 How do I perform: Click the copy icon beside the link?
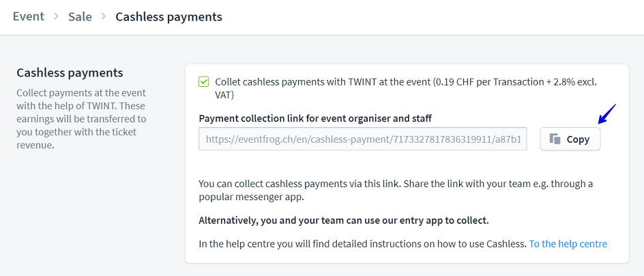tap(555, 139)
